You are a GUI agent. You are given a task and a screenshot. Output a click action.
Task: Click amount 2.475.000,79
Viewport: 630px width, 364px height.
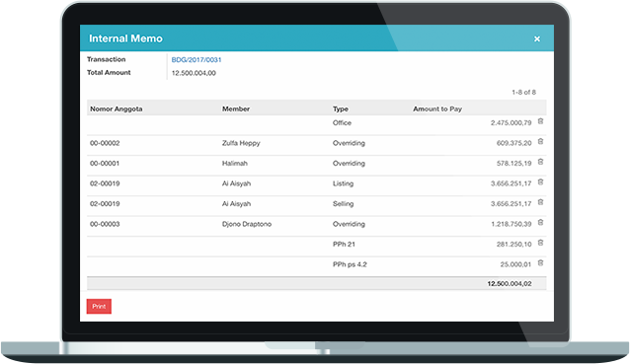tap(512, 122)
